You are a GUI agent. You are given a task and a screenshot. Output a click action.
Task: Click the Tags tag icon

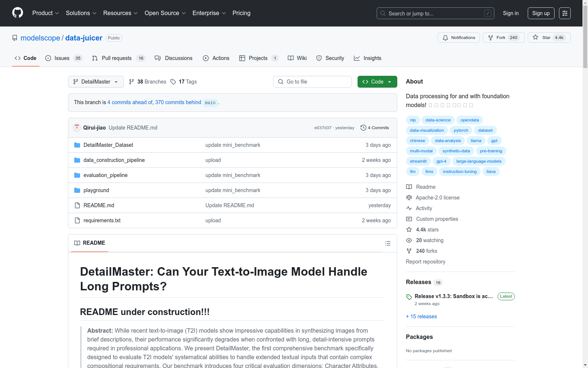click(x=173, y=82)
